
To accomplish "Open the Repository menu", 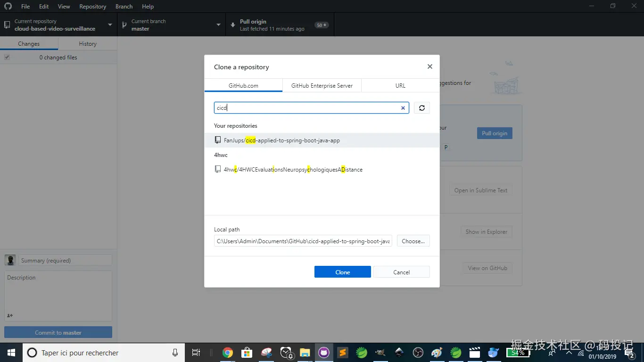I will [92, 7].
